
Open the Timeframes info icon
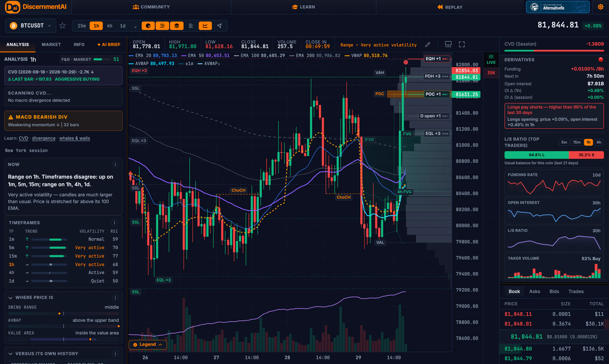(x=114, y=223)
